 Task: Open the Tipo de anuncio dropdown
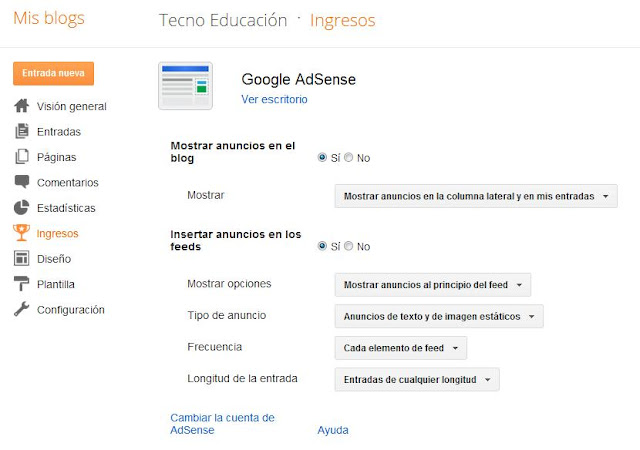[439, 316]
